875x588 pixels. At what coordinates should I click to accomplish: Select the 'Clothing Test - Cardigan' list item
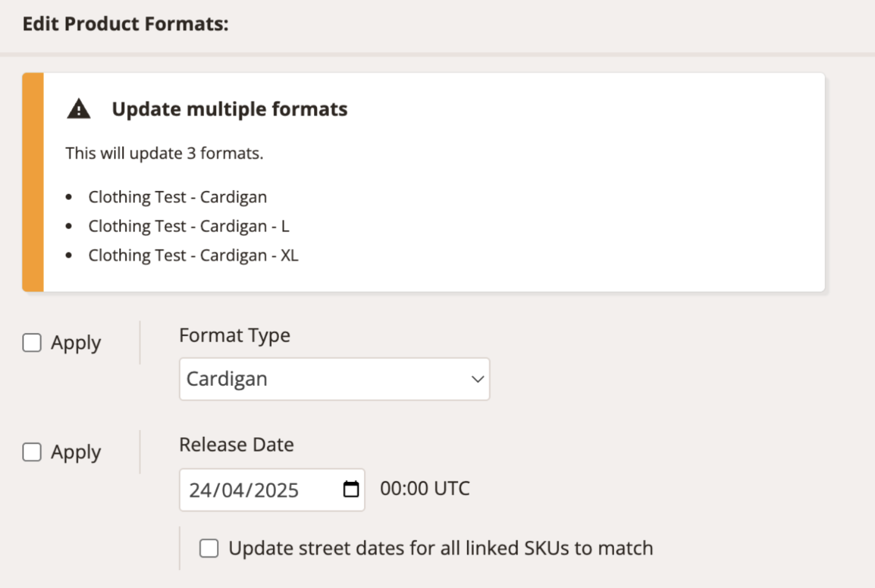click(178, 197)
